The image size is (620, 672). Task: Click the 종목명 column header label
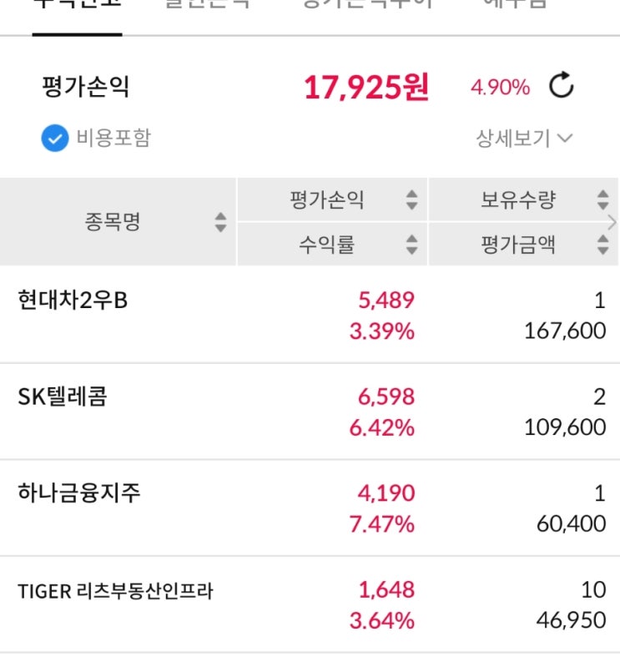coord(112,222)
